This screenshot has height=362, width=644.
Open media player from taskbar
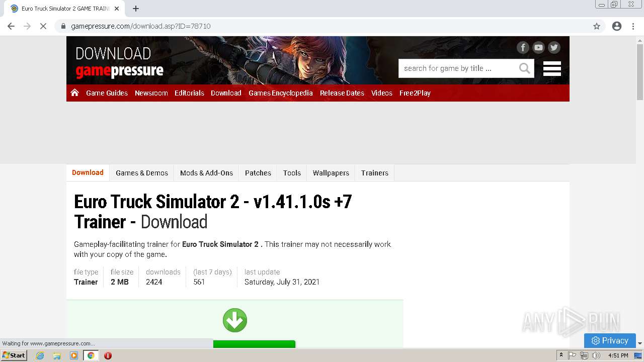pos(74,355)
